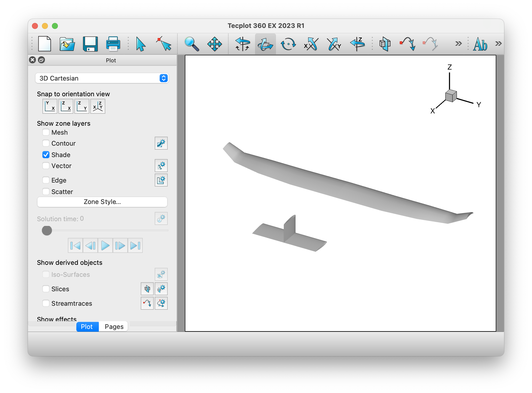Open Vector details settings
Viewport: 532px width, 393px height.
coord(161,166)
